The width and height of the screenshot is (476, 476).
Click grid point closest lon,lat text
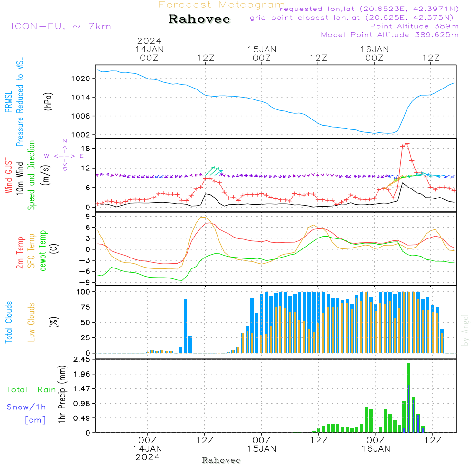pos(352,18)
